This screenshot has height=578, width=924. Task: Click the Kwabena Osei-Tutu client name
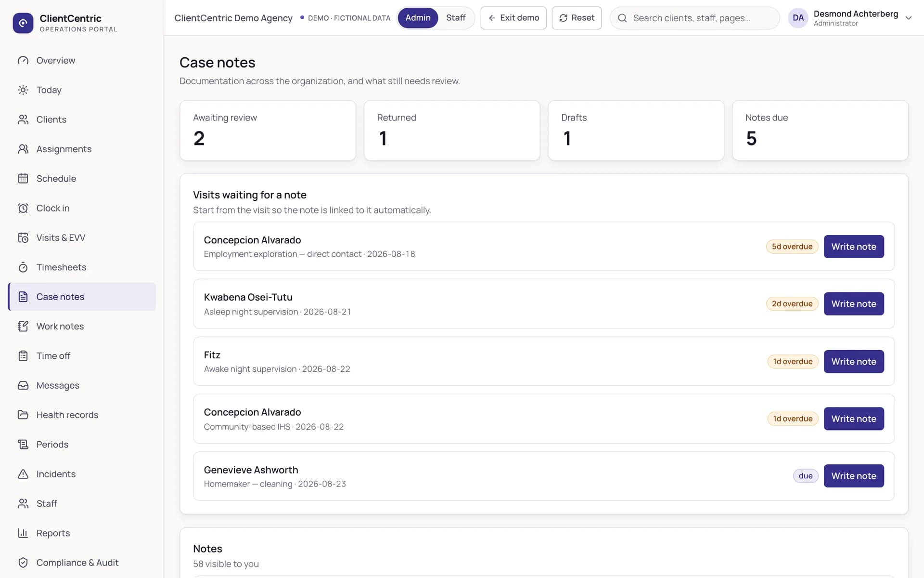(x=248, y=297)
